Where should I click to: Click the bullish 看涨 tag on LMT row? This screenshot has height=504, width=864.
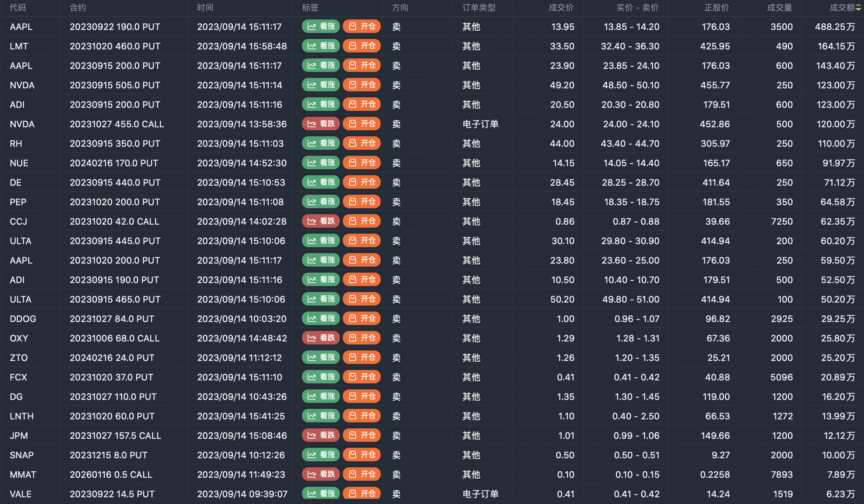pyautogui.click(x=321, y=46)
